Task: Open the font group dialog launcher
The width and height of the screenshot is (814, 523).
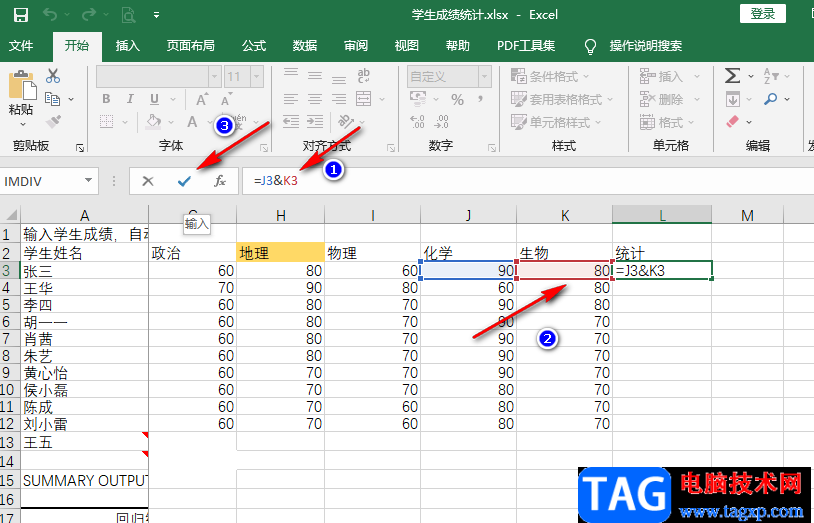Action: pos(264,148)
